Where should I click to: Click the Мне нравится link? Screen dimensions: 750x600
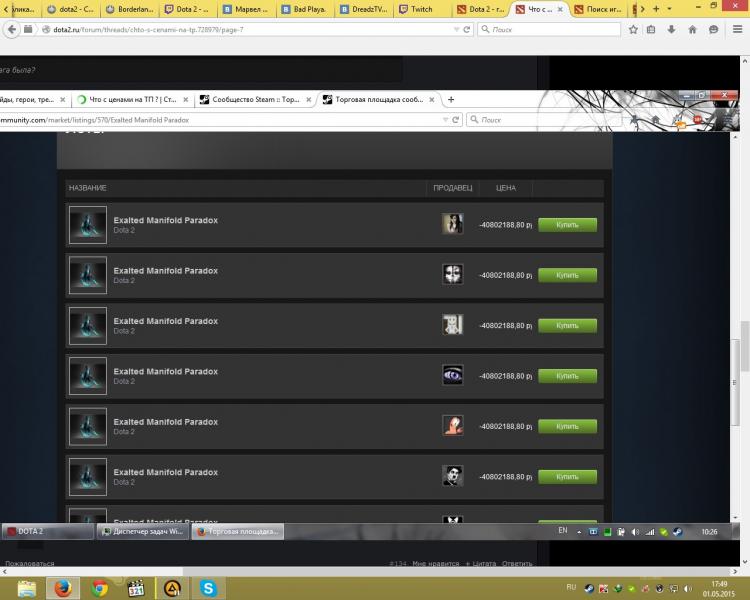pyautogui.click(x=436, y=563)
